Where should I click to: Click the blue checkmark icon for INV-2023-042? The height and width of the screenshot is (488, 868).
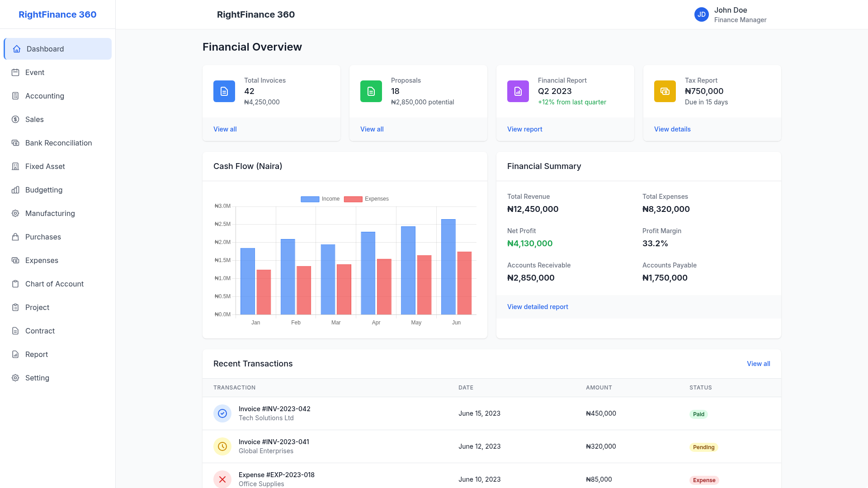point(222,413)
